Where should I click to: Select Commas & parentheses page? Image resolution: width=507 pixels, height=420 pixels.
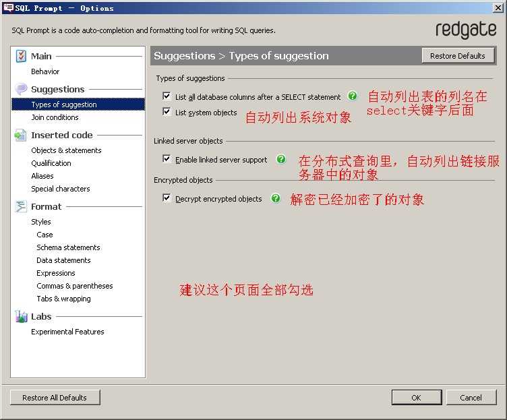pos(75,286)
